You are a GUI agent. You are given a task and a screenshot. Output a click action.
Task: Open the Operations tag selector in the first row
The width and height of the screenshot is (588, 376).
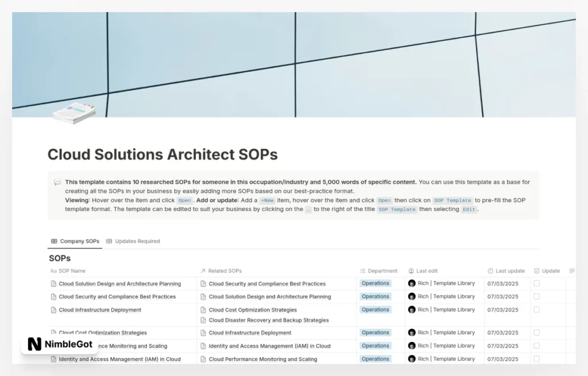pyautogui.click(x=374, y=283)
